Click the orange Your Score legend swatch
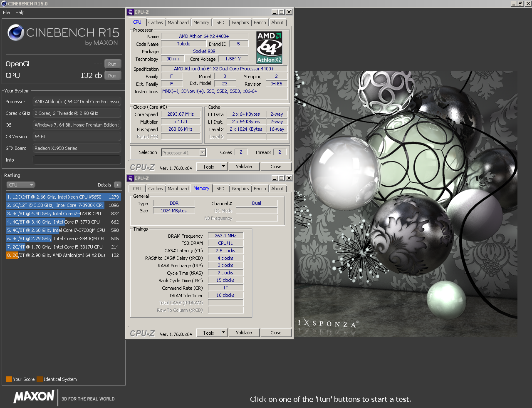532x408 pixels. coord(9,379)
